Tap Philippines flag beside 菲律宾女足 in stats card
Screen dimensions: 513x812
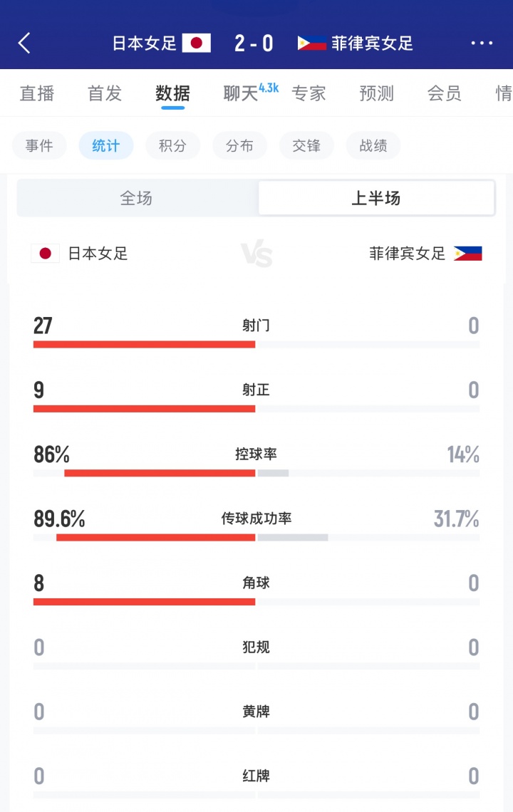[467, 254]
